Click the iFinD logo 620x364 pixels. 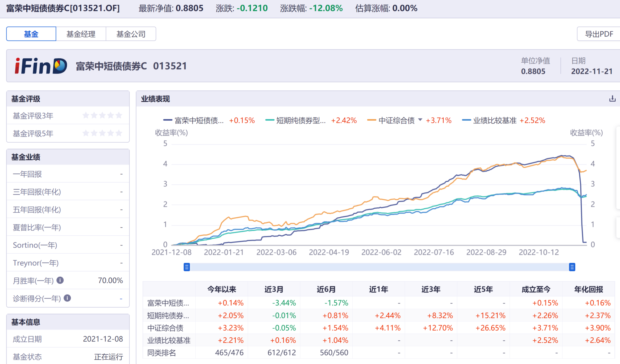[x=41, y=66]
